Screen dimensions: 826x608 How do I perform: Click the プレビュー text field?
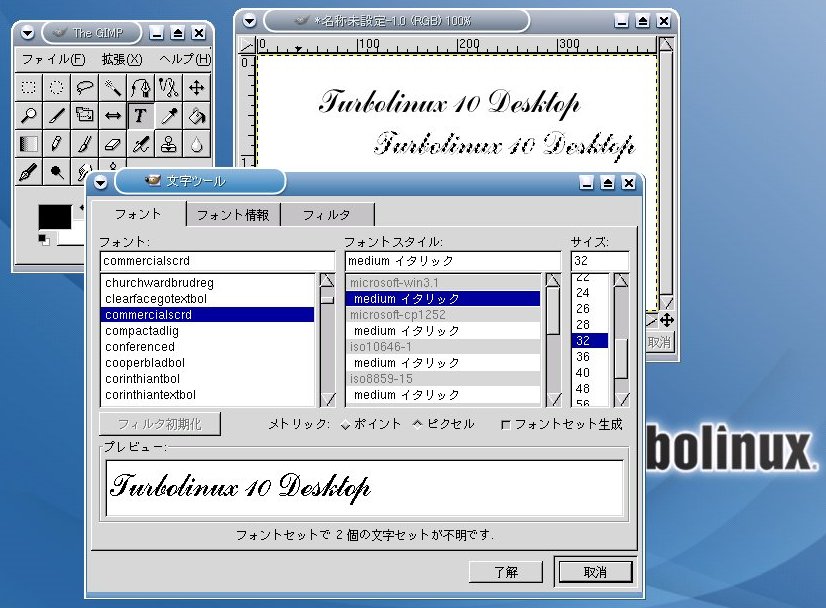point(364,488)
